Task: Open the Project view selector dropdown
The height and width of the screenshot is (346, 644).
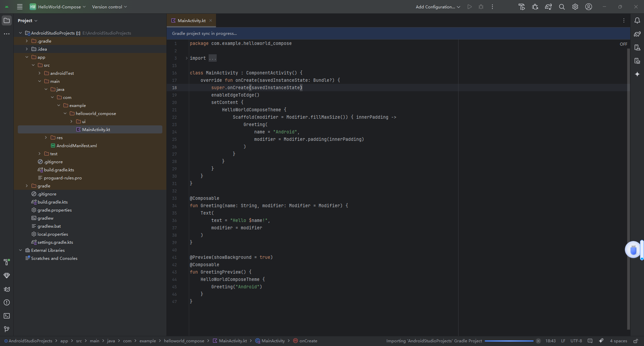Action: [x=28, y=20]
